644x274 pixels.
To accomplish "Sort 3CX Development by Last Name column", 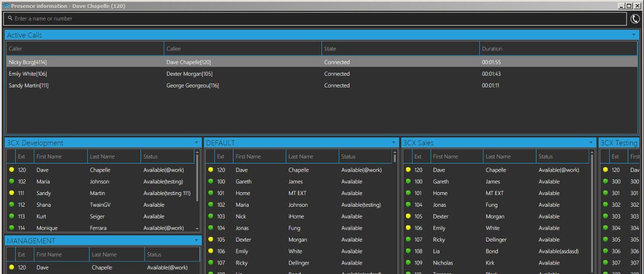I will coord(114,156).
